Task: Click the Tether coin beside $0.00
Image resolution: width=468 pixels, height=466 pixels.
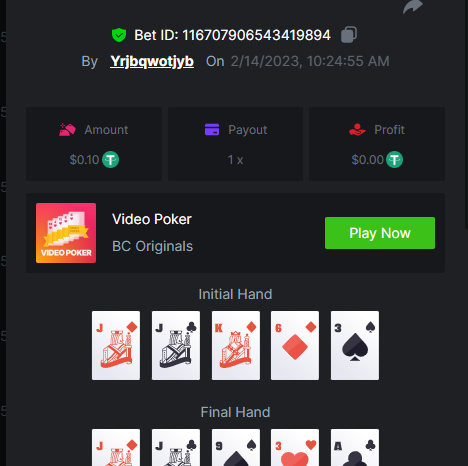Action: point(394,160)
